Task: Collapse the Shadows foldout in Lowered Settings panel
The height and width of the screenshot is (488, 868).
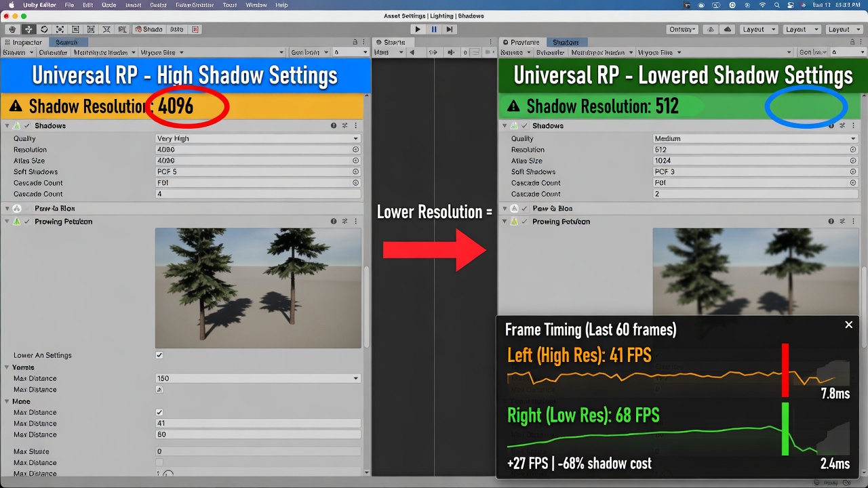Action: (x=505, y=126)
